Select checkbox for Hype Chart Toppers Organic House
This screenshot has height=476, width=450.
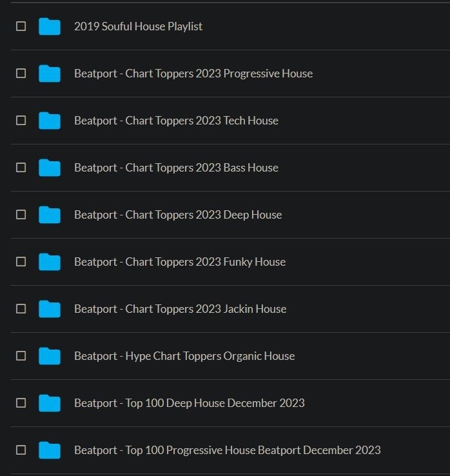tap(21, 356)
